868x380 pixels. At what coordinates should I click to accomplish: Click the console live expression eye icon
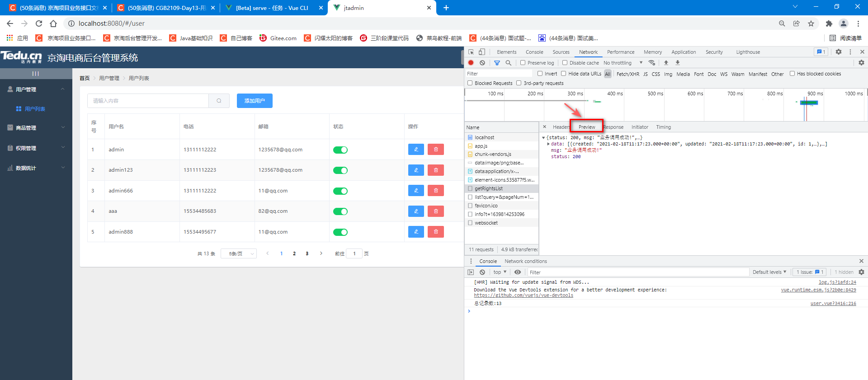pos(518,272)
